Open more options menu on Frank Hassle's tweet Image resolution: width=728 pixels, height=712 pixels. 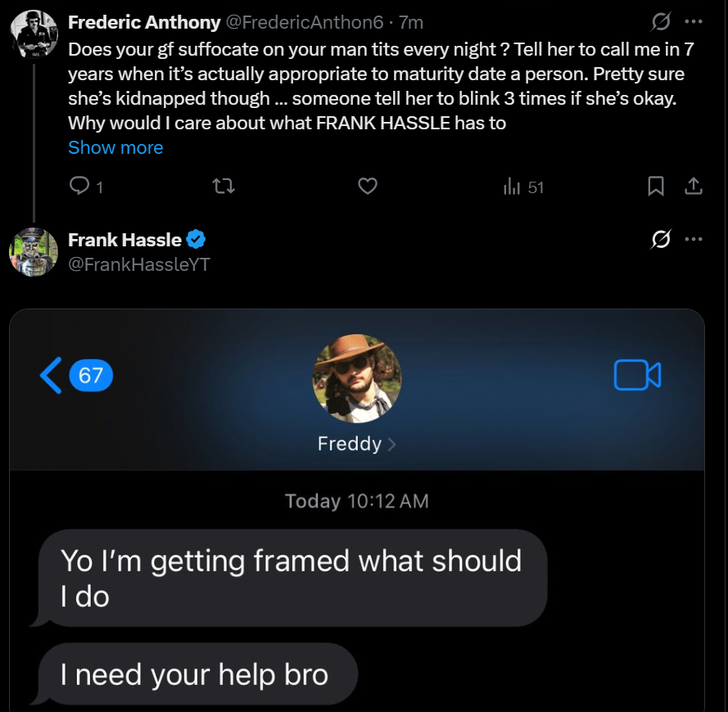694,239
